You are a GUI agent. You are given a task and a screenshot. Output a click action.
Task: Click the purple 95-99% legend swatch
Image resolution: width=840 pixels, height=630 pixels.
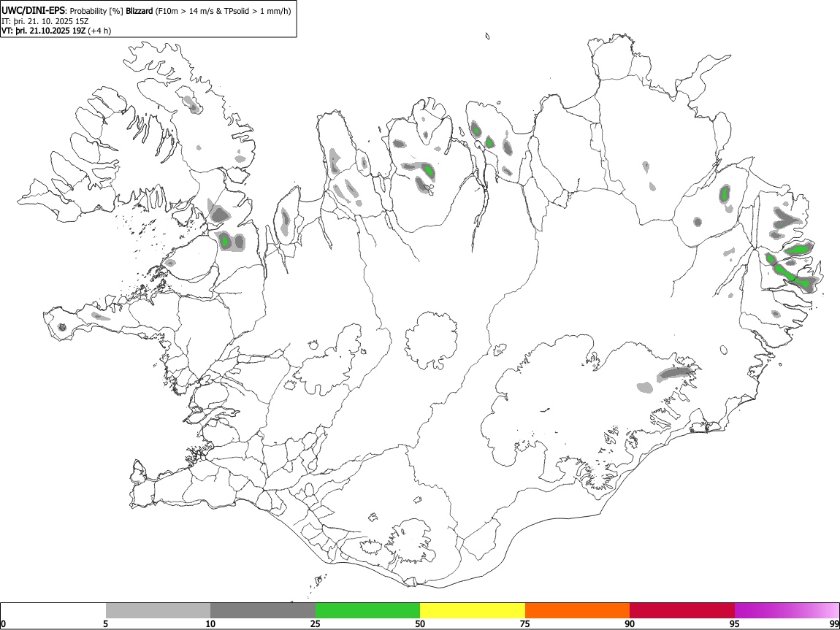787,611
